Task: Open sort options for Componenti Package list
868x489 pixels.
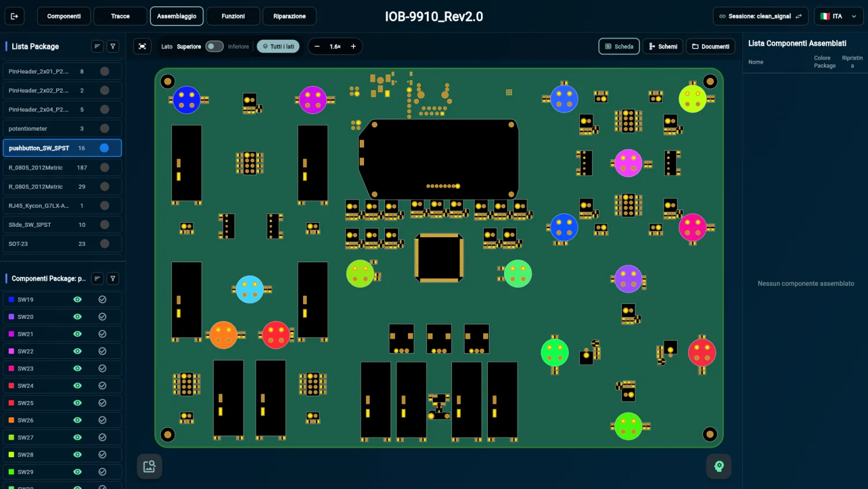Action: tap(97, 278)
